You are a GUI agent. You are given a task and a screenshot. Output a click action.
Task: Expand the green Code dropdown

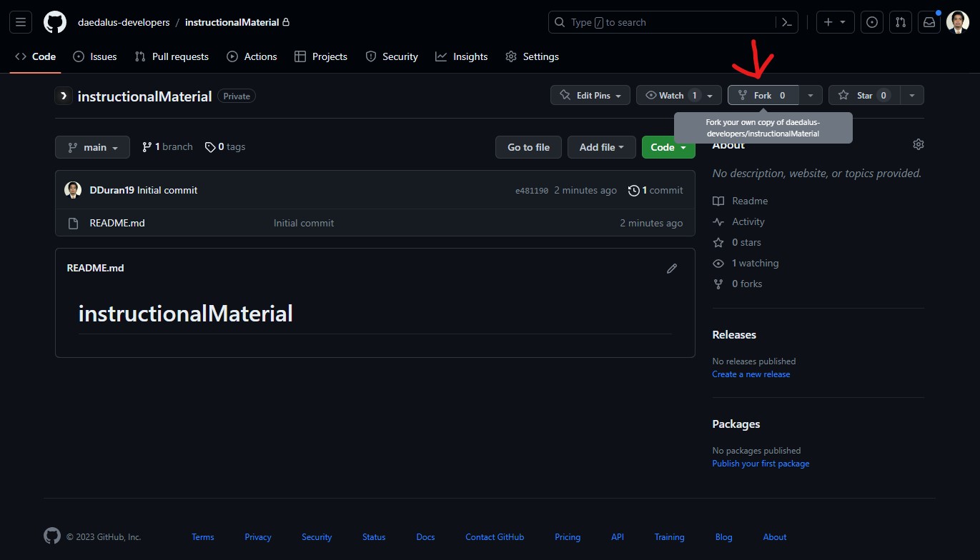click(x=668, y=147)
